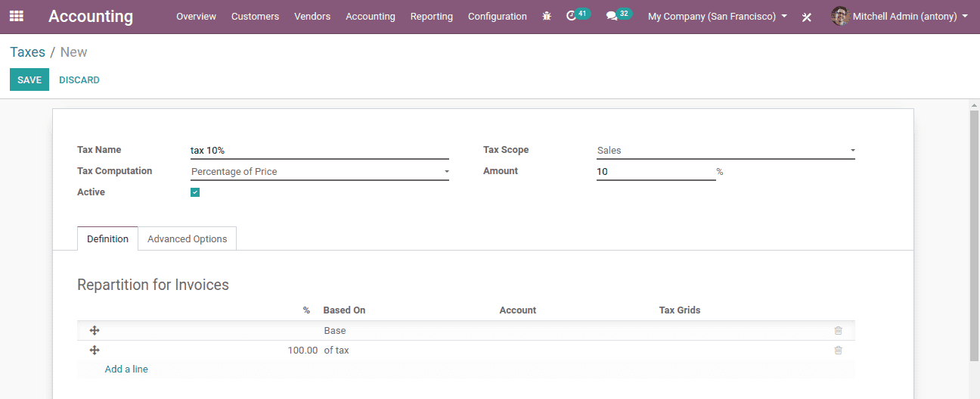
Task: Open the Accounting menu item
Action: [x=371, y=16]
